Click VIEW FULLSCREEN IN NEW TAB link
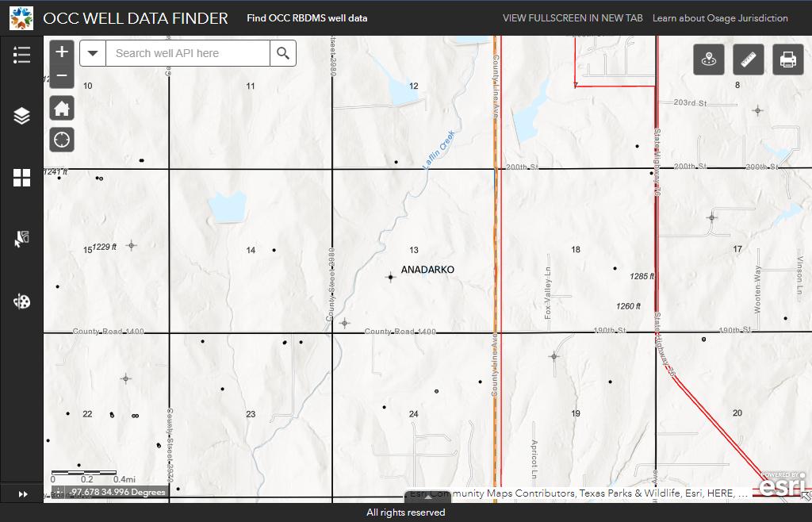812x522 pixels. tap(573, 18)
